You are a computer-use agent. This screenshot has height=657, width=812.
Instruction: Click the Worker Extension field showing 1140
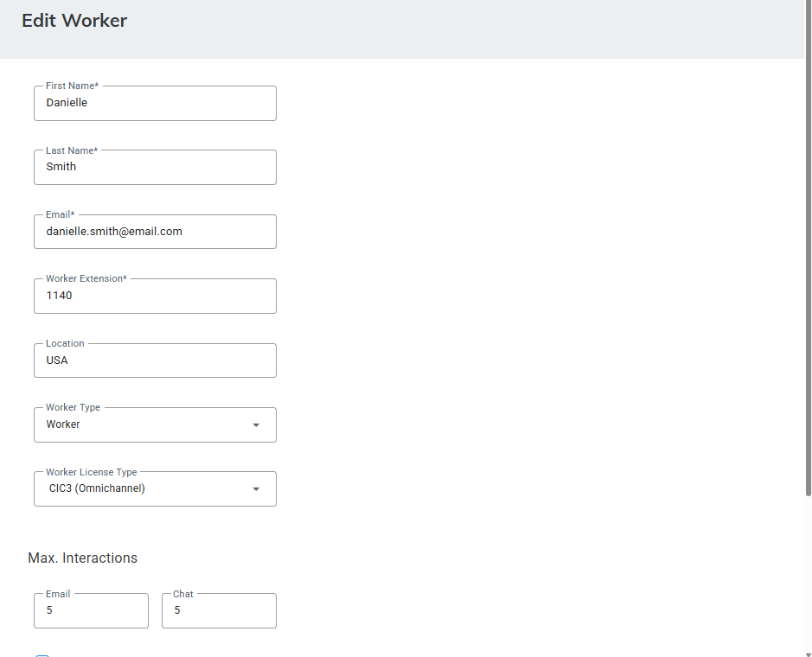pos(155,296)
